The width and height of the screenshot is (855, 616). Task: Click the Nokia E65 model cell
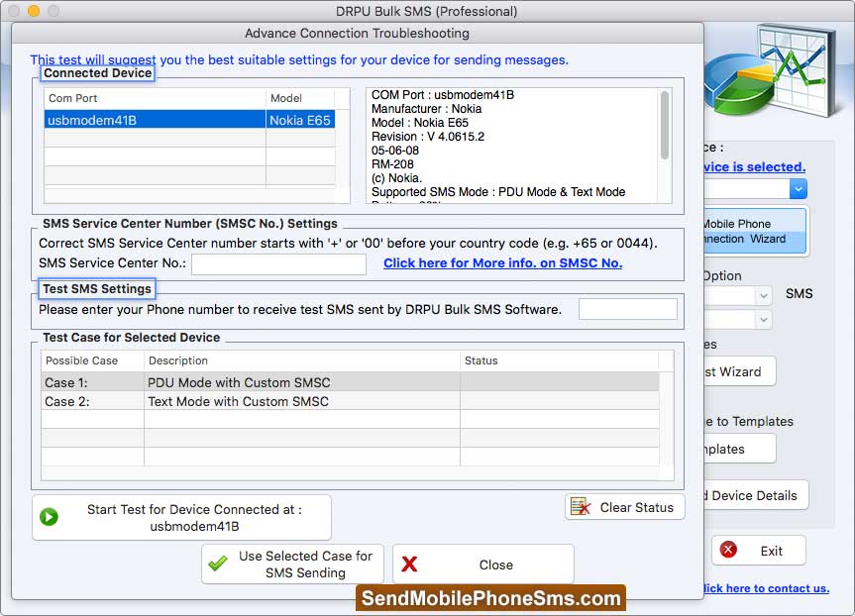coord(300,120)
